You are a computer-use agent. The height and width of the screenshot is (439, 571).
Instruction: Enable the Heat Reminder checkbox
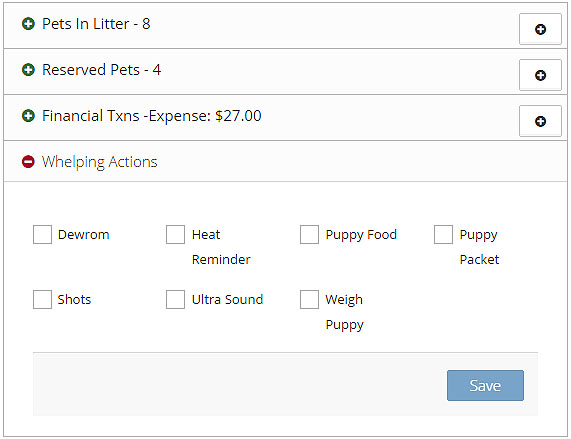point(176,234)
